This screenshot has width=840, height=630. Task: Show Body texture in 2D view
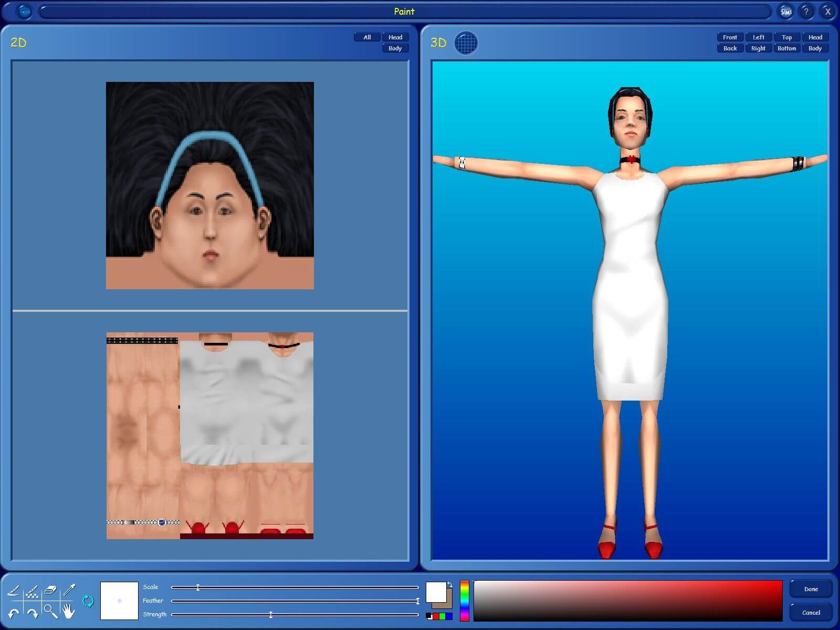(395, 48)
